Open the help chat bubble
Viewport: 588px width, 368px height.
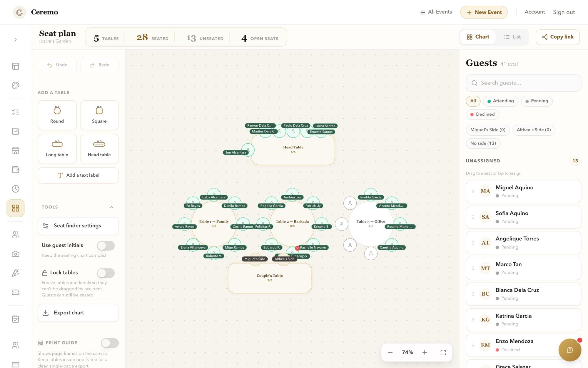[x=570, y=350]
